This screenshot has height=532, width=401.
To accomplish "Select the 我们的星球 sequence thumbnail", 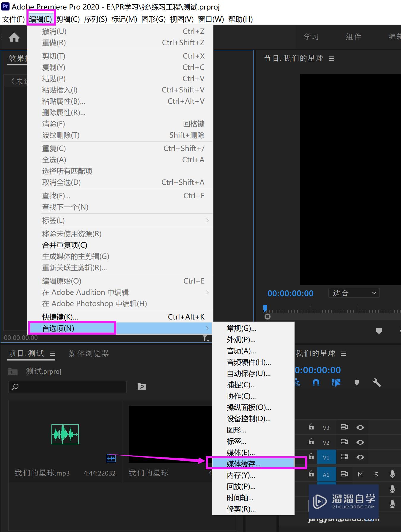I will tap(170, 434).
